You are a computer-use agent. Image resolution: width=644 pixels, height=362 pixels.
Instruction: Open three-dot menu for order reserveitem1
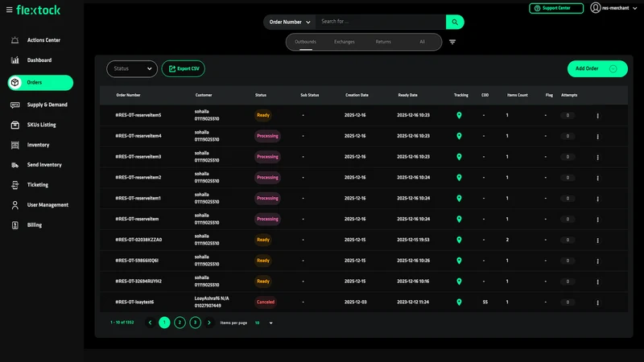(597, 199)
